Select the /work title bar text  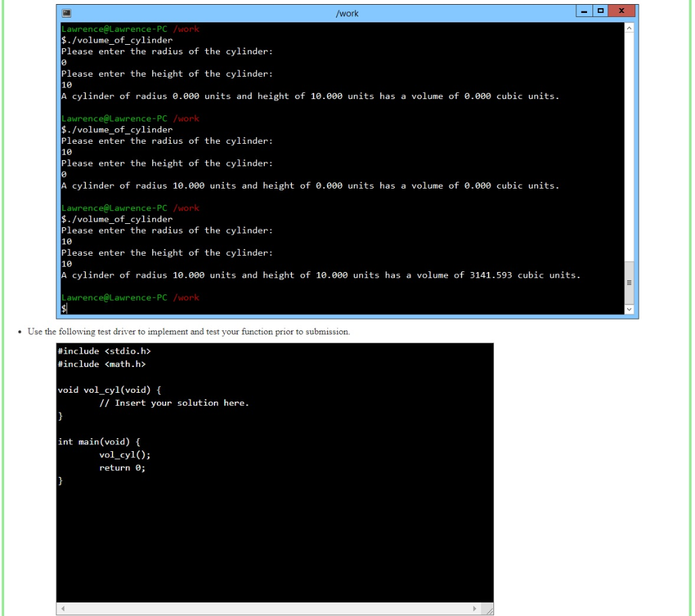[347, 13]
